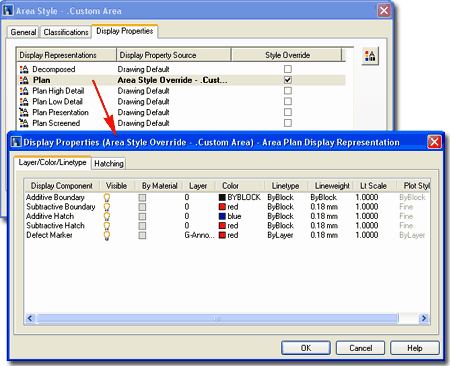The width and height of the screenshot is (450, 366).
Task: Click the Area Style window title icon
Action: point(8,11)
